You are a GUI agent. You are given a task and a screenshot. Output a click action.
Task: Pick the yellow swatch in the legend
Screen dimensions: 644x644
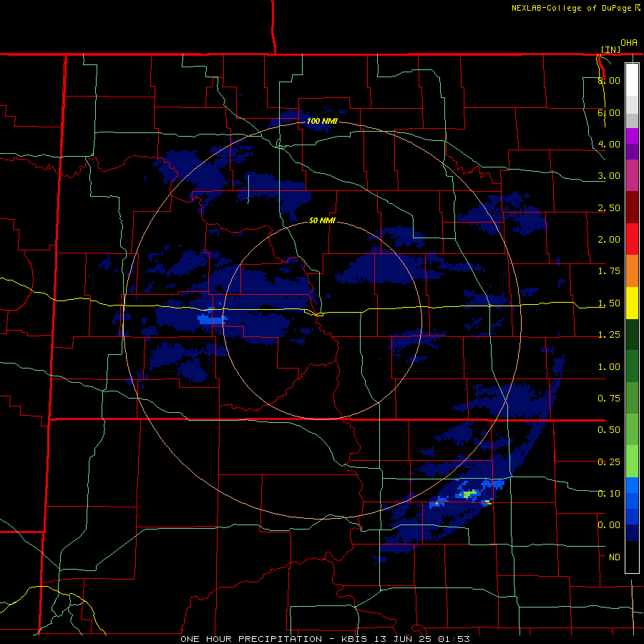tap(632, 303)
